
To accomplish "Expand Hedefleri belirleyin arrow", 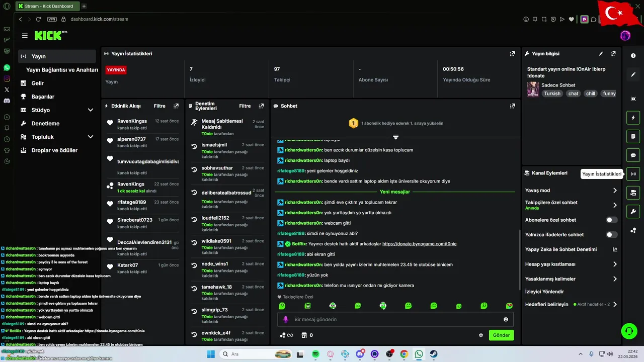I will tap(615, 304).
